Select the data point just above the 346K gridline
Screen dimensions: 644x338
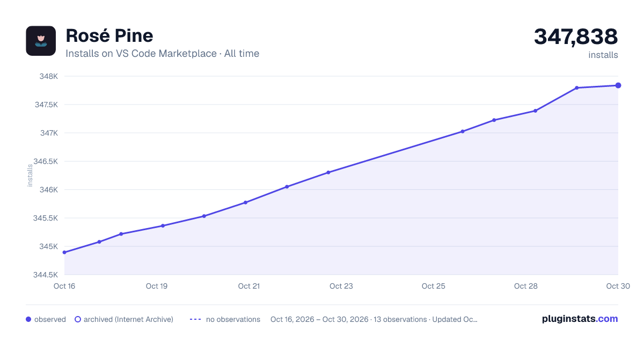coord(287,187)
